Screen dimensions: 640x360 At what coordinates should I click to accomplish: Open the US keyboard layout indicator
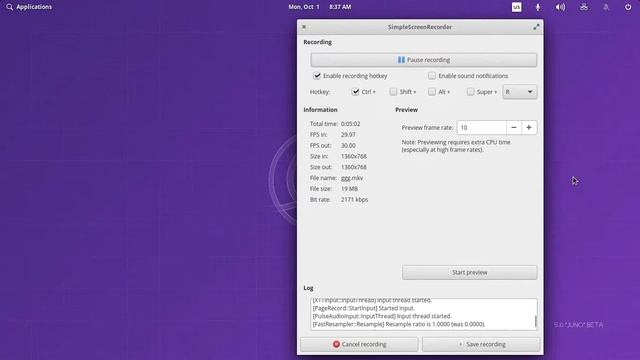[x=516, y=7]
